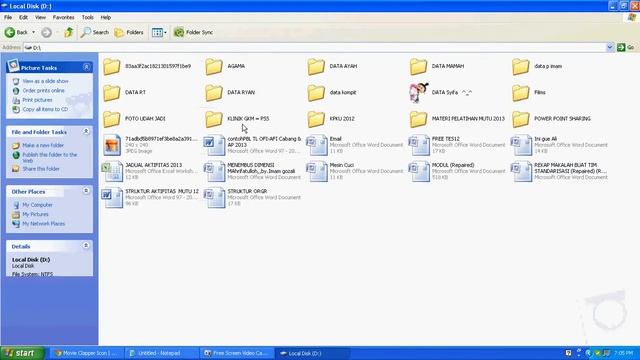Click the Windows Start button
Viewport: 640px width, 360px height.
(22, 353)
